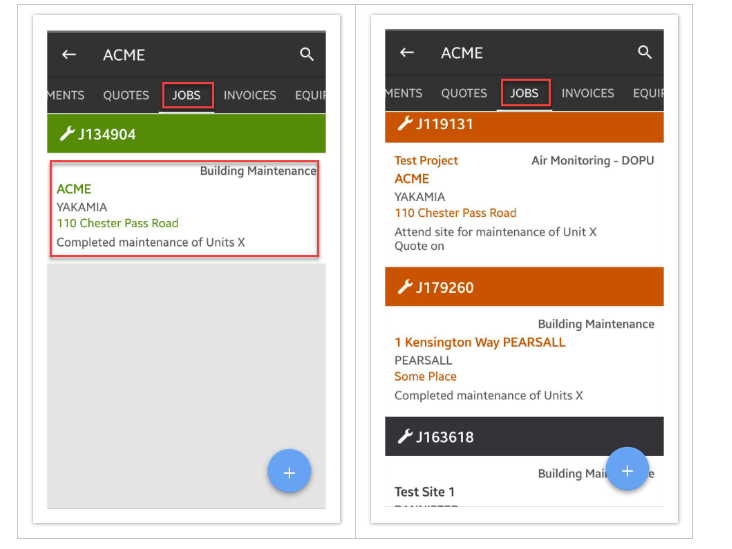This screenshot has height=549, width=732.
Task: Select INVOICES tab on right screen
Action: pos(588,93)
